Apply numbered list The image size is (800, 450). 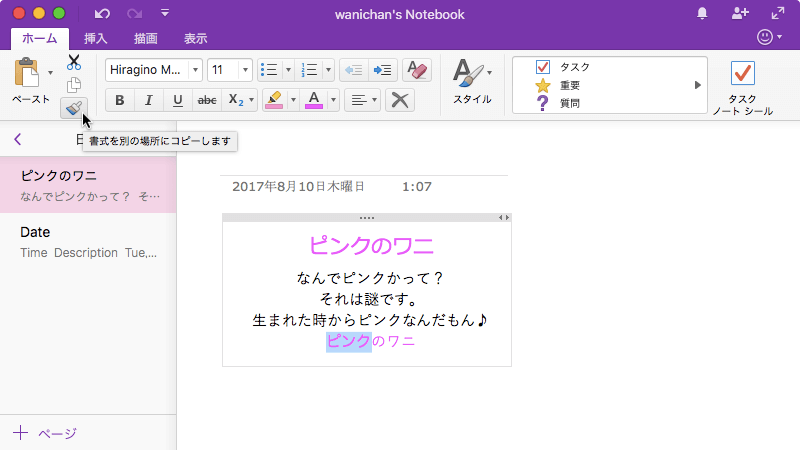pos(309,70)
